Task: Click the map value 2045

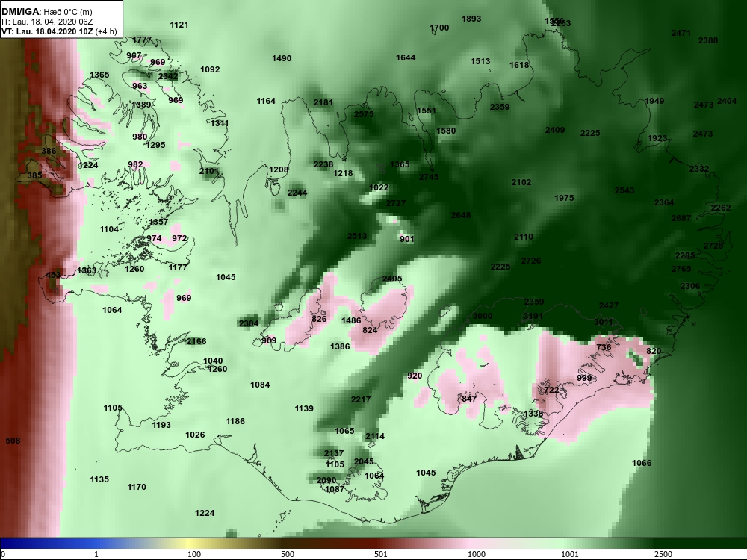Action: tap(364, 461)
